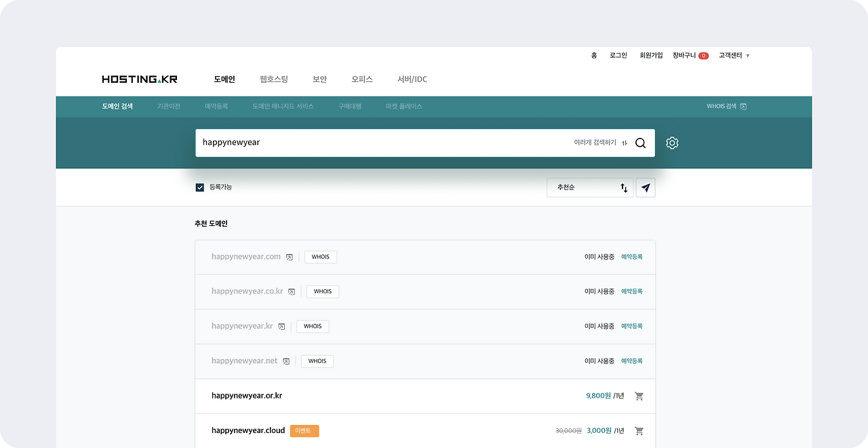Open the 도메인 main menu

click(224, 79)
